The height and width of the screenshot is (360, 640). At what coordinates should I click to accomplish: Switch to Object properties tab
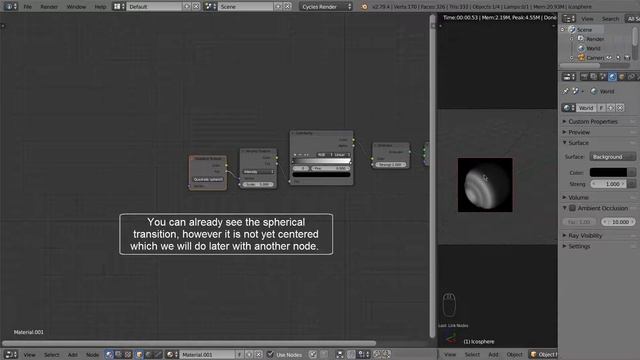tap(622, 76)
